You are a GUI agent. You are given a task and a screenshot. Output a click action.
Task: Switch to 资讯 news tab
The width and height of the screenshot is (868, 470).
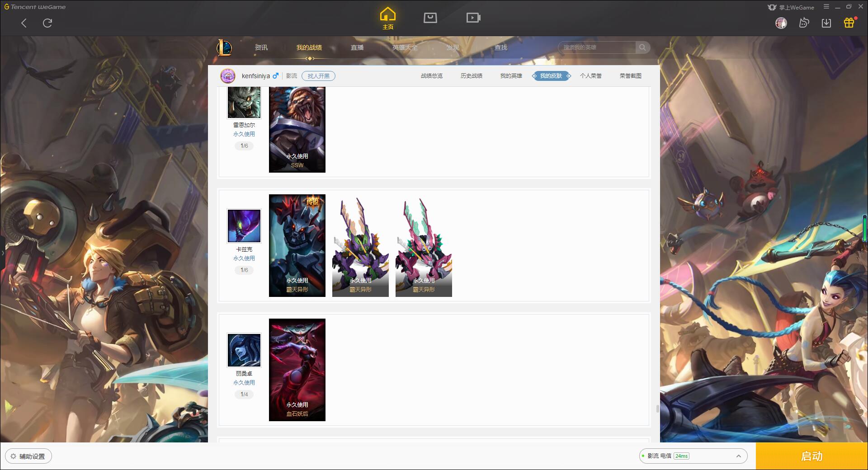(261, 47)
